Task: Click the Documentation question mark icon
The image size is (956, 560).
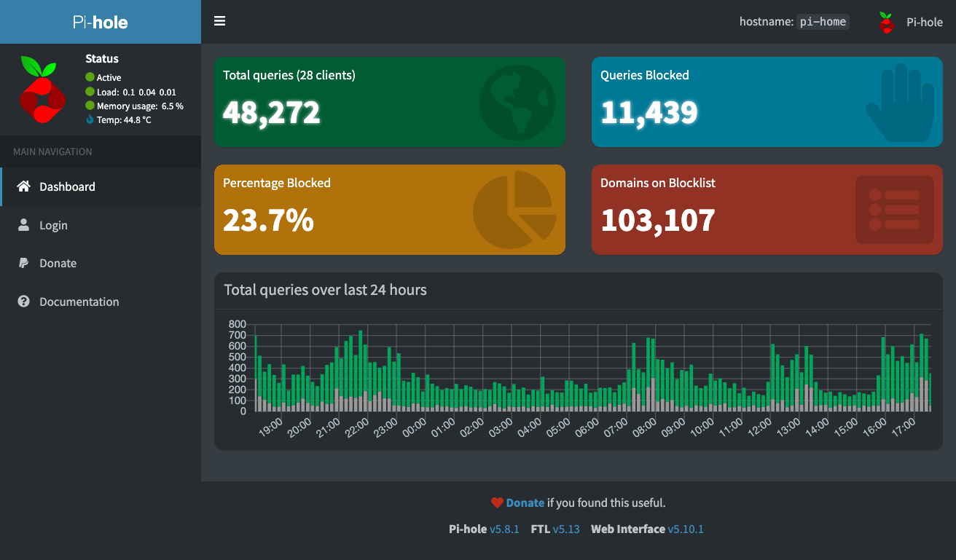Action: point(24,301)
